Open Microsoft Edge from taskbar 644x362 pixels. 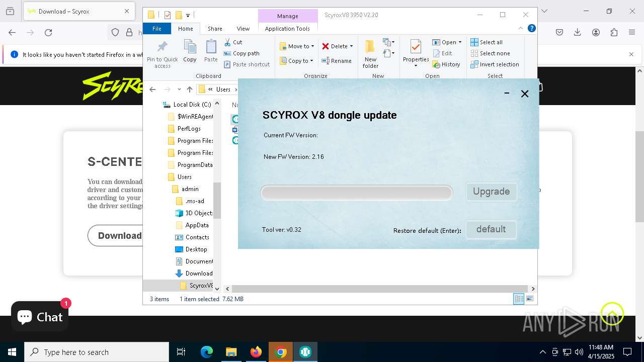coord(207,352)
